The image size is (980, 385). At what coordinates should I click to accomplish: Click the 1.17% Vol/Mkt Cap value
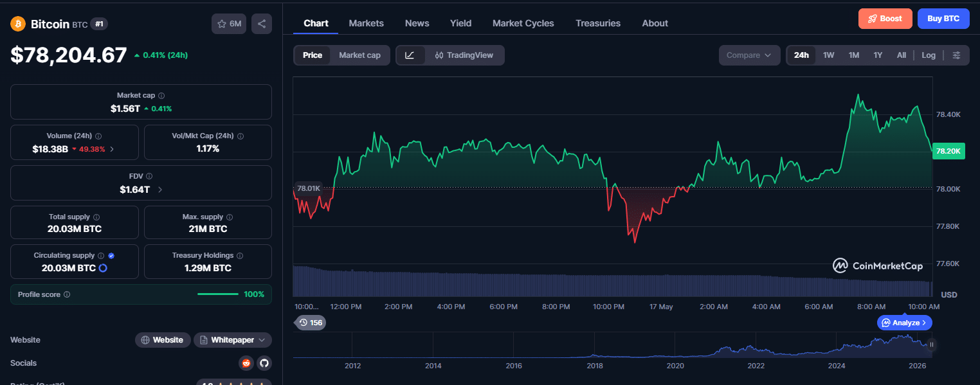208,148
